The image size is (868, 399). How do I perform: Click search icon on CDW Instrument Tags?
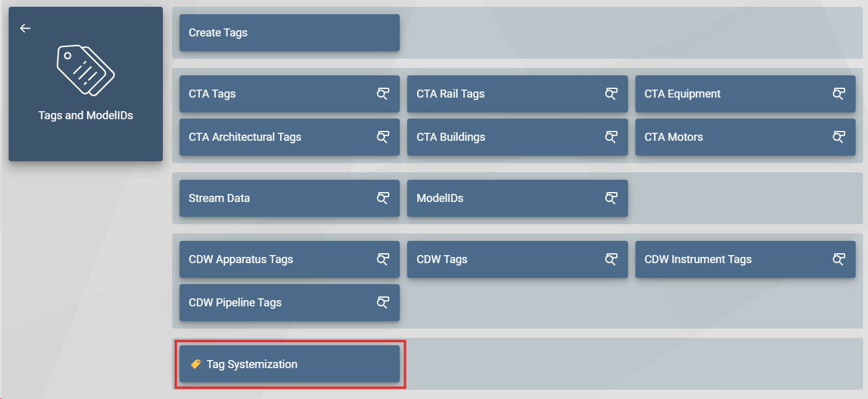pyautogui.click(x=838, y=259)
